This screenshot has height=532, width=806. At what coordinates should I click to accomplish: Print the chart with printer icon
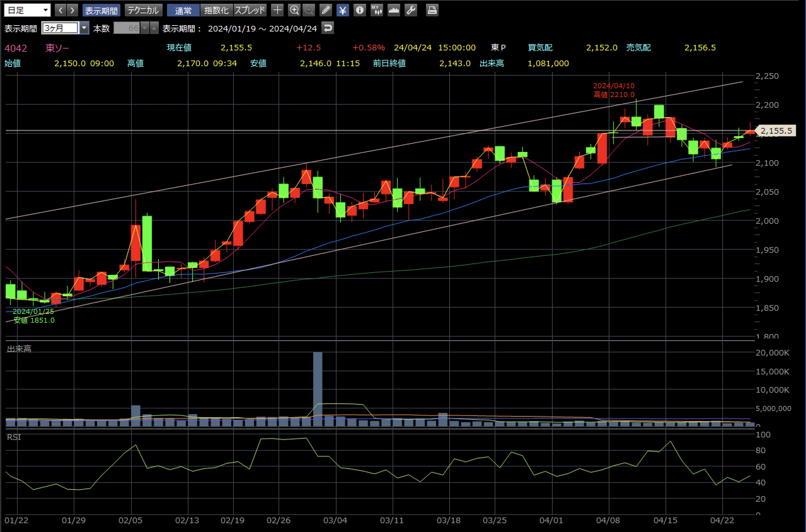[x=432, y=10]
